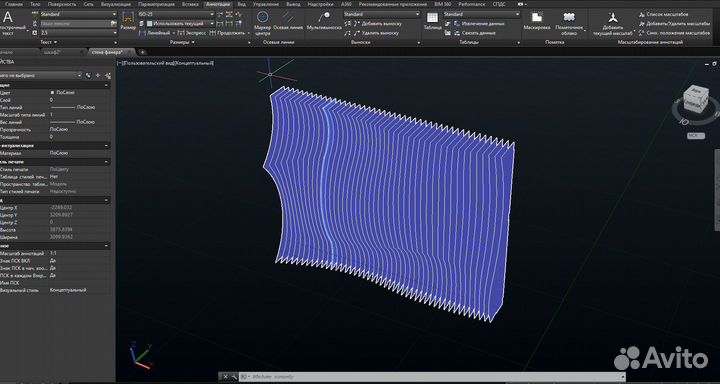Activate the Осевая линия tool
720x384 pixels.
(x=288, y=21)
